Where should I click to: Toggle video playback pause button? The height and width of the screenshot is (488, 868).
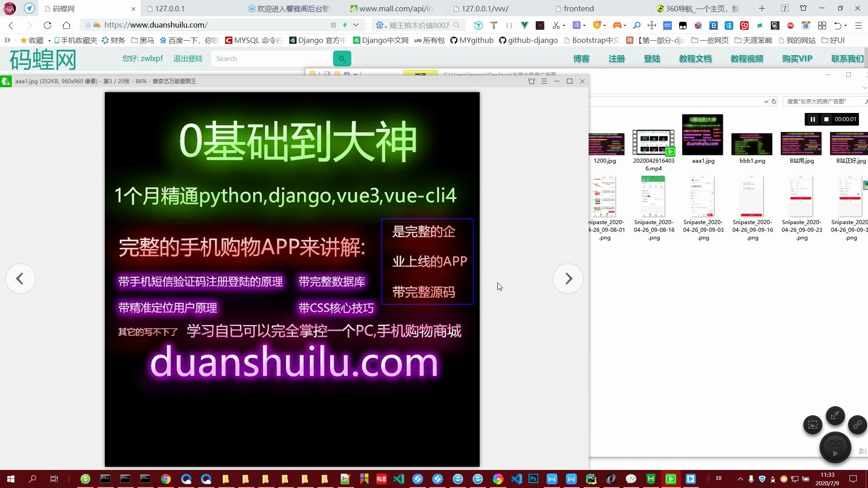[812, 118]
